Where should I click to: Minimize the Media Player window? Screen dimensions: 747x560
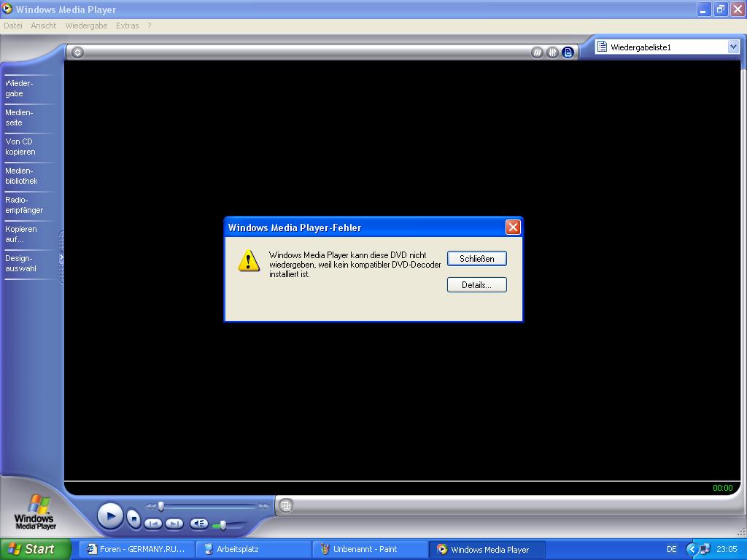click(x=704, y=9)
